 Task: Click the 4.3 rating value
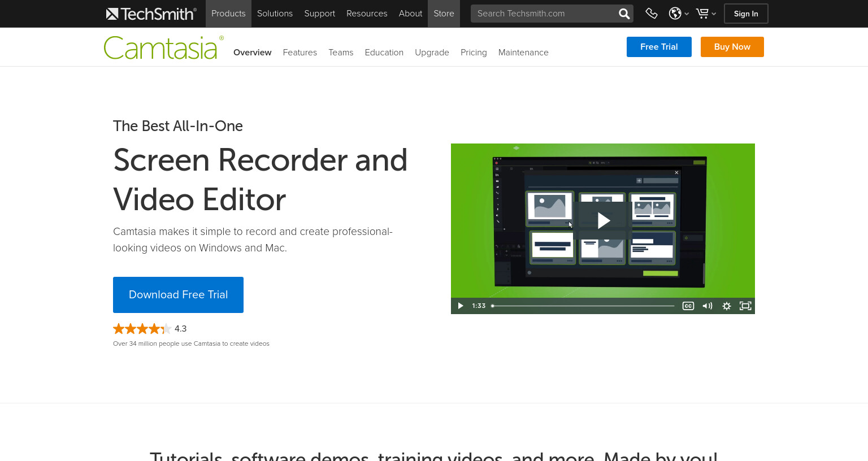point(180,329)
